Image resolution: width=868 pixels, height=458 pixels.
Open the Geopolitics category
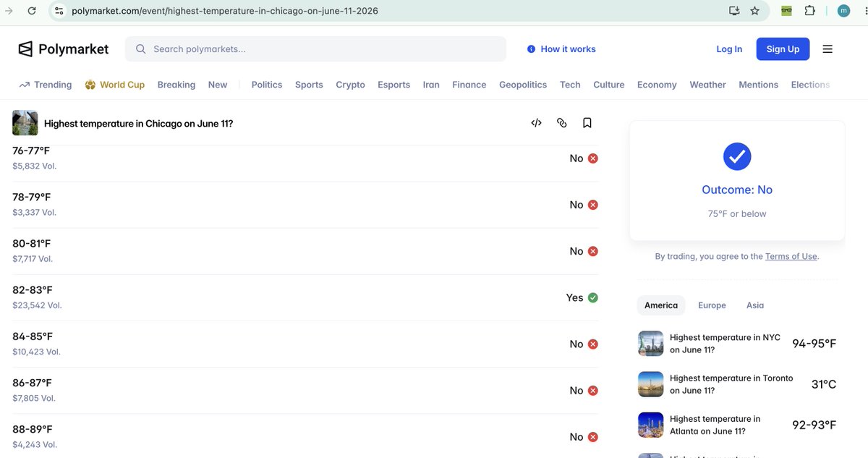523,85
